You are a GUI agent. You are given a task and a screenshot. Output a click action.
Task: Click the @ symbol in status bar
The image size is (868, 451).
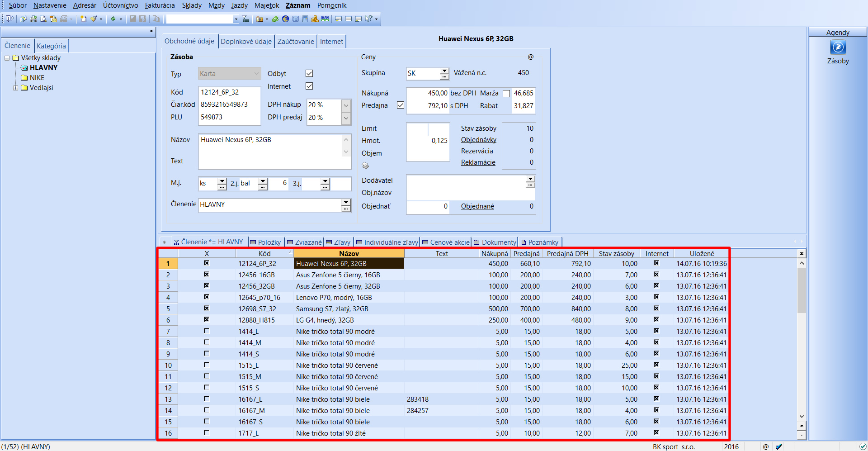click(766, 446)
